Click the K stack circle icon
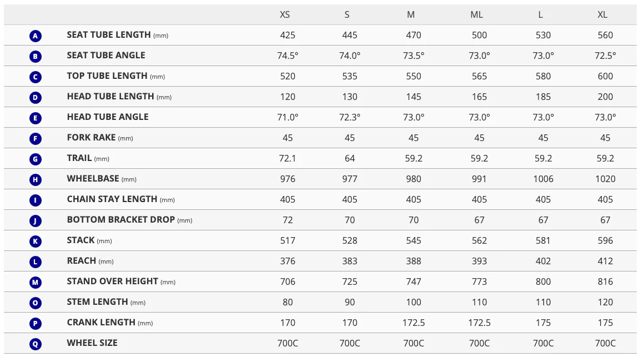Image resolution: width=644 pixels, height=357 pixels. coord(36,241)
